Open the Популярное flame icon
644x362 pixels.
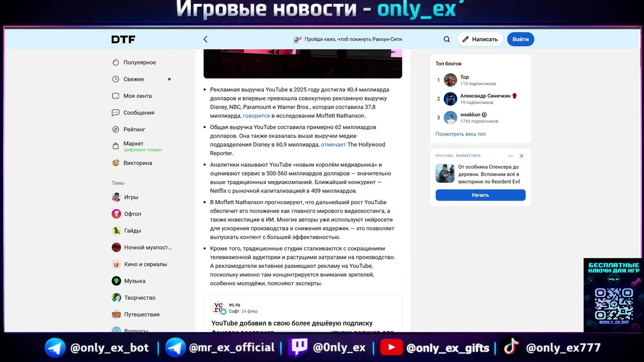click(116, 62)
